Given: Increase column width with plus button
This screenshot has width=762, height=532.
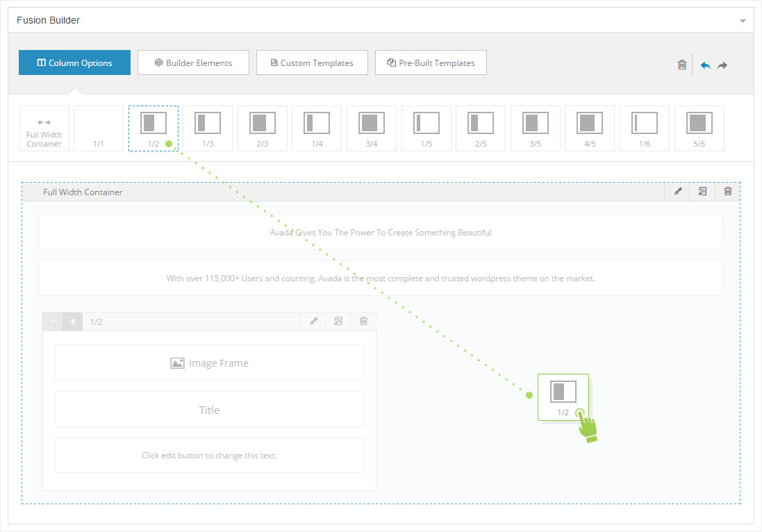Looking at the screenshot, I should 73,322.
